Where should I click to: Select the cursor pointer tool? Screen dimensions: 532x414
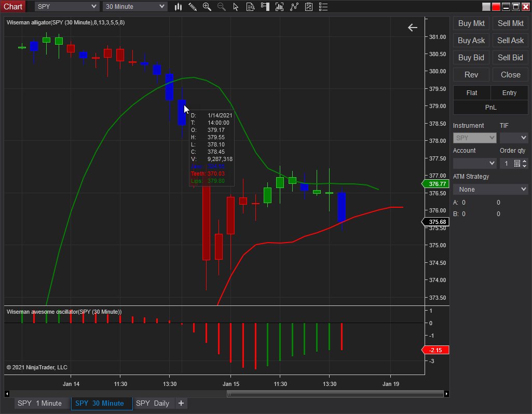coord(236,7)
